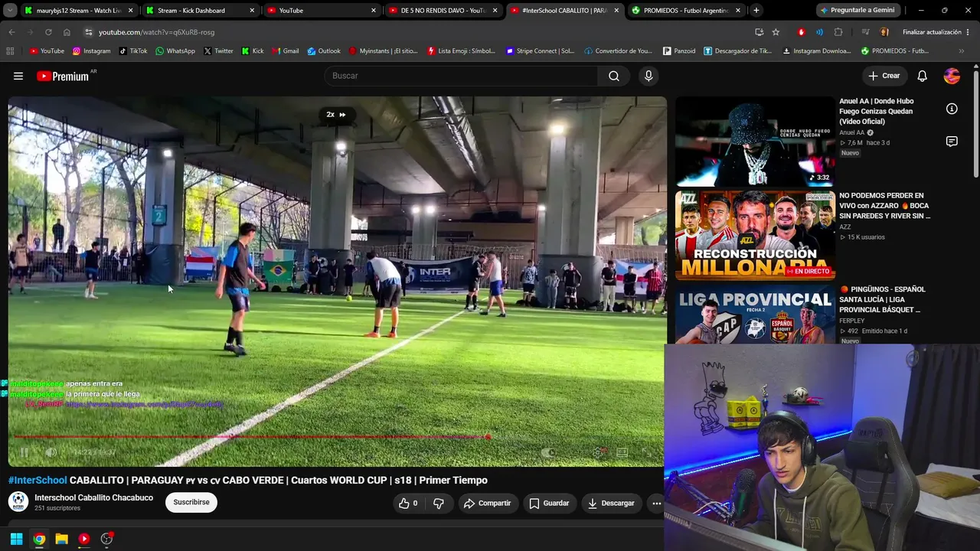Switch the player to theater mode

(x=622, y=452)
